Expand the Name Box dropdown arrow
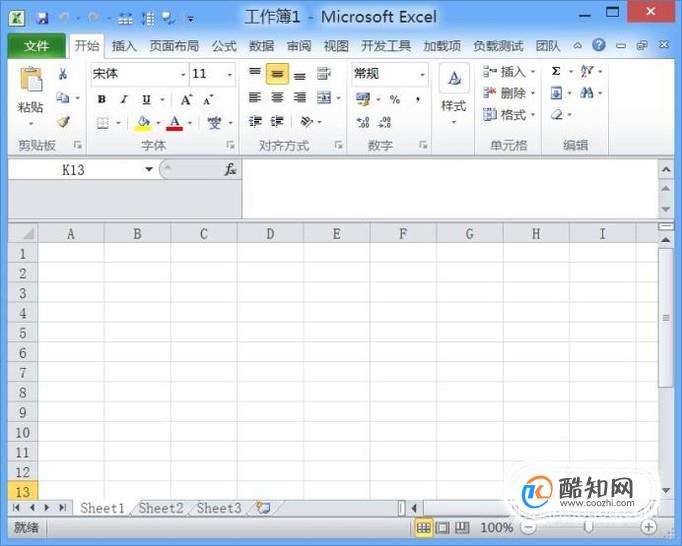682x546 pixels. pyautogui.click(x=149, y=169)
